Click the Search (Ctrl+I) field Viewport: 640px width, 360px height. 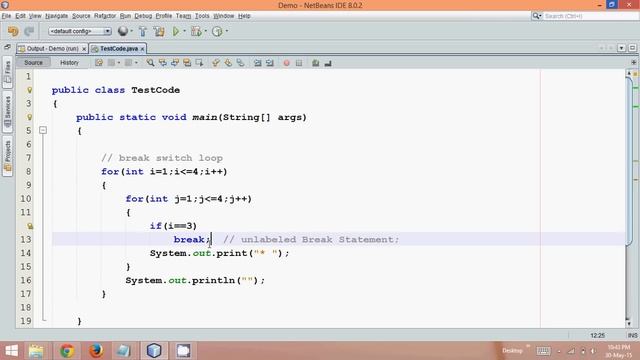pos(590,16)
